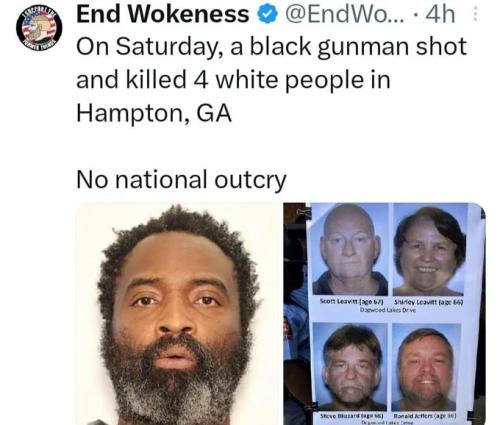The width and height of the screenshot is (500, 425).
Task: Click the 'No national outcry' text
Action: coord(181,180)
